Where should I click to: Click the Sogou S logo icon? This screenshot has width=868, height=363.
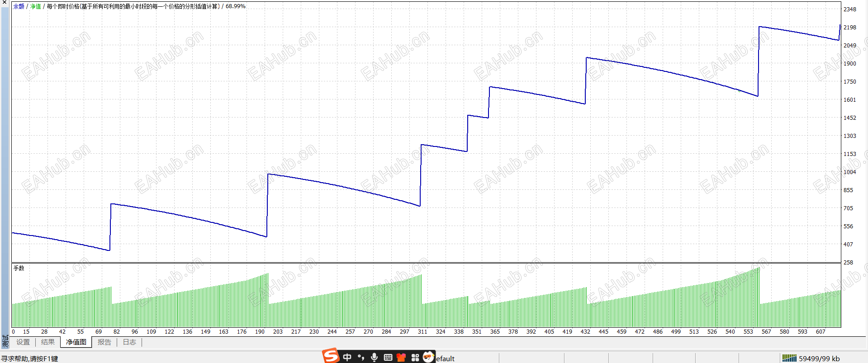pos(331,356)
